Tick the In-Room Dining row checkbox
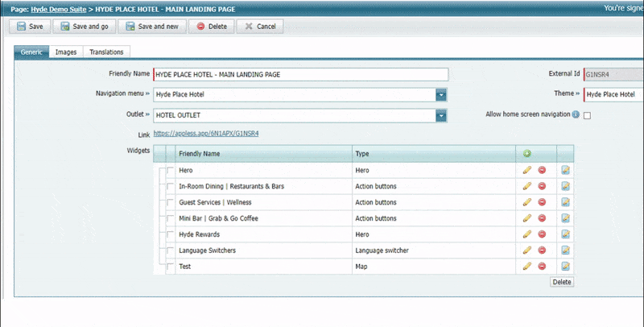The height and width of the screenshot is (327, 644). coord(170,187)
